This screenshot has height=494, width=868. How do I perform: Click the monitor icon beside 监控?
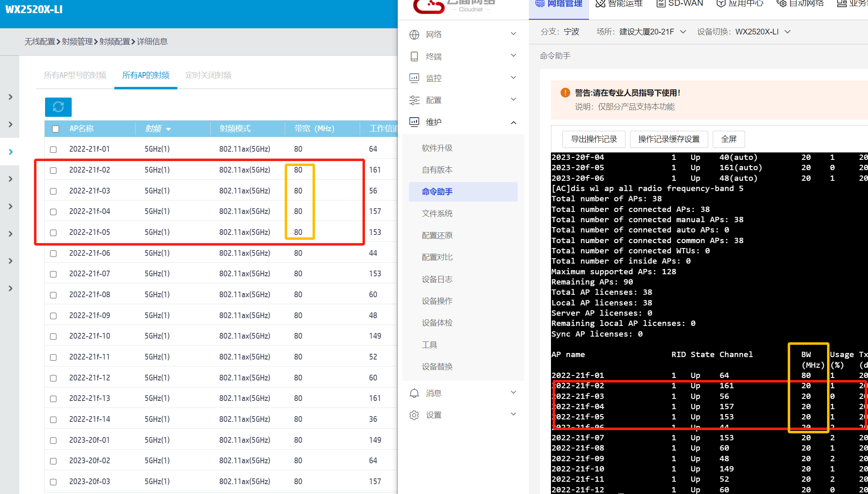pos(414,78)
